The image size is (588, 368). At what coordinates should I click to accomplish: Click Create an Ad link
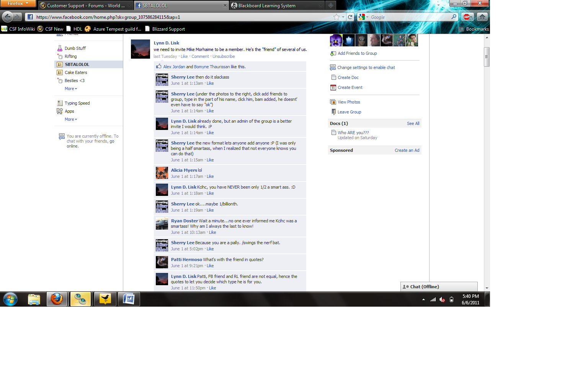click(x=407, y=150)
